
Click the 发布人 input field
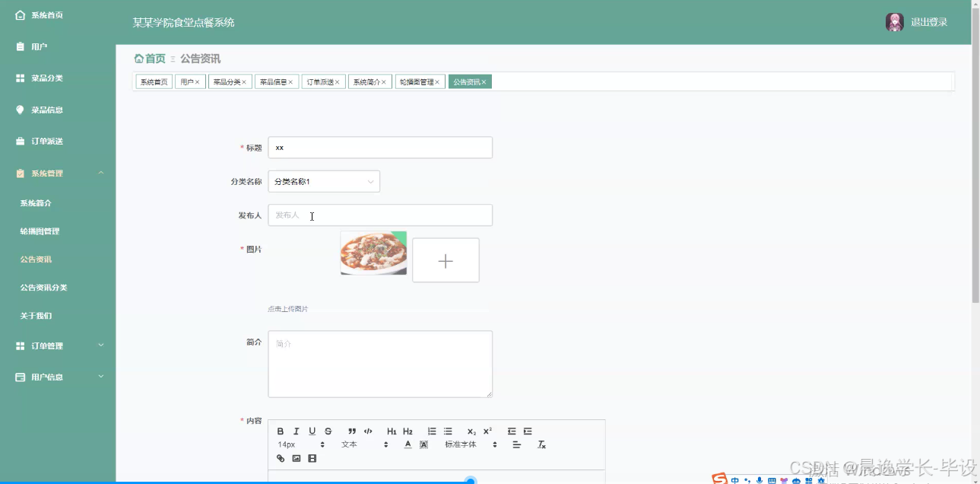(x=380, y=215)
